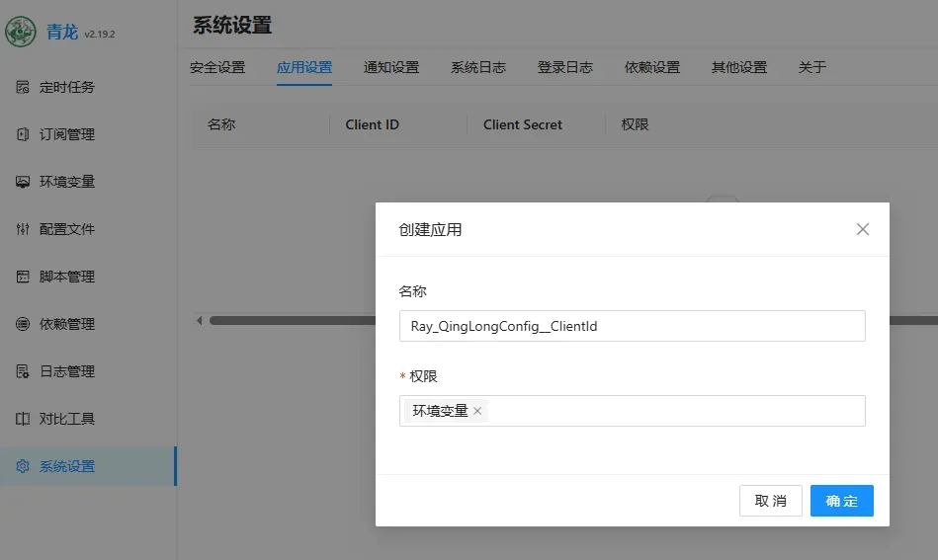
Task: Open 定时任务 via its sidebar icon
Action: 23,87
